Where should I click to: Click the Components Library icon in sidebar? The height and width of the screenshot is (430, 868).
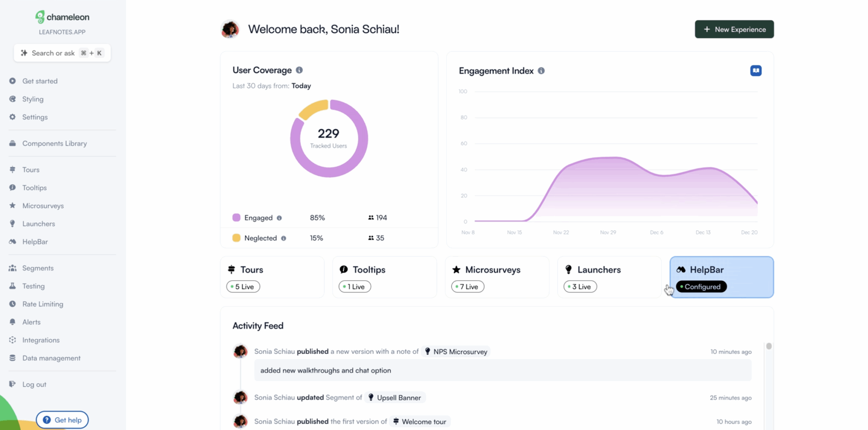pyautogui.click(x=13, y=143)
